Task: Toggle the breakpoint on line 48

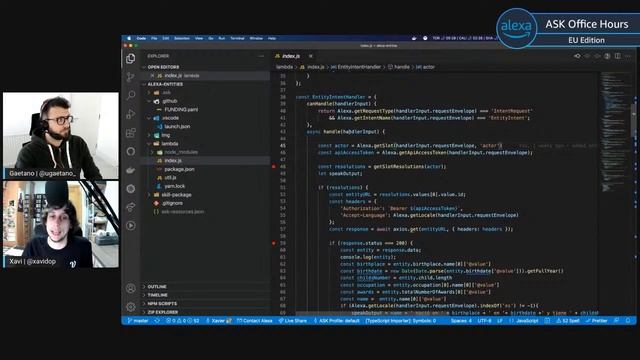Action: (x=274, y=167)
